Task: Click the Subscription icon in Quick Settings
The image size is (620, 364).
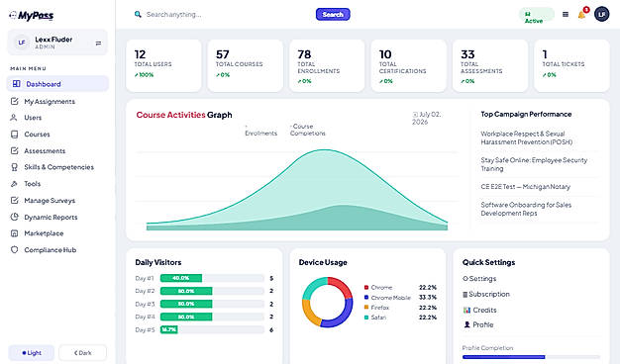Action: click(465, 294)
